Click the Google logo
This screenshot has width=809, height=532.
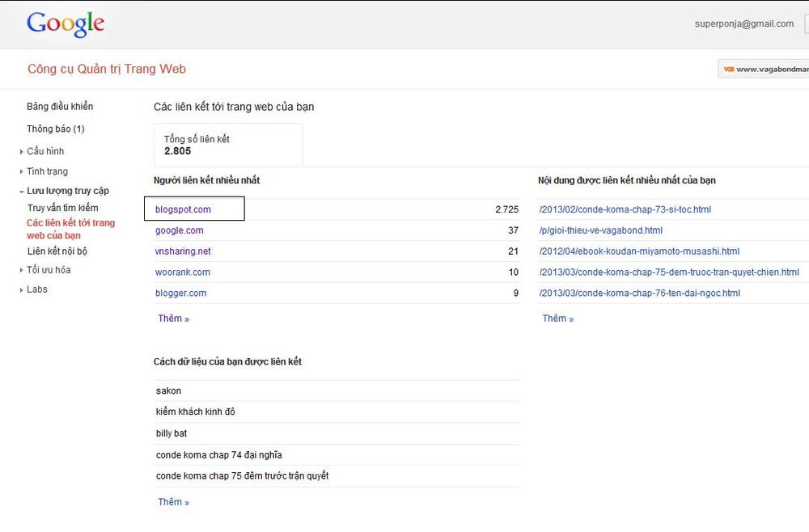(66, 24)
